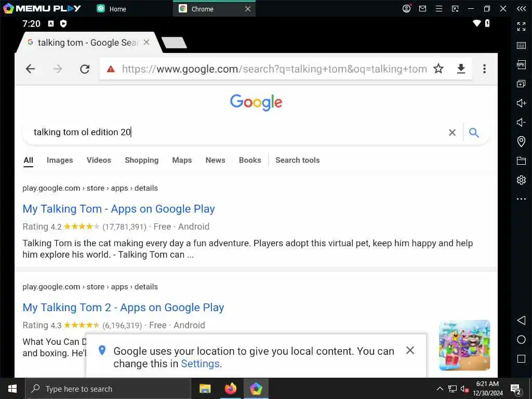Click the red warning triangle in address bar

[x=111, y=69]
